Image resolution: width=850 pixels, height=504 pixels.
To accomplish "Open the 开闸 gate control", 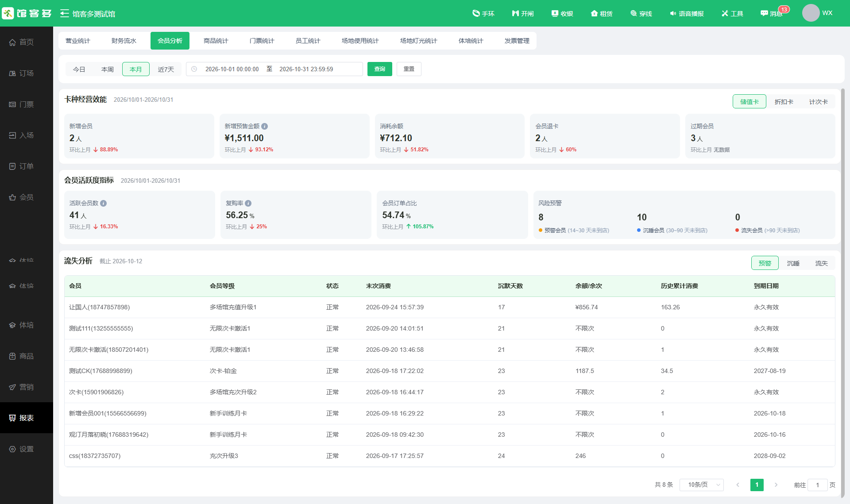I will 522,14.
